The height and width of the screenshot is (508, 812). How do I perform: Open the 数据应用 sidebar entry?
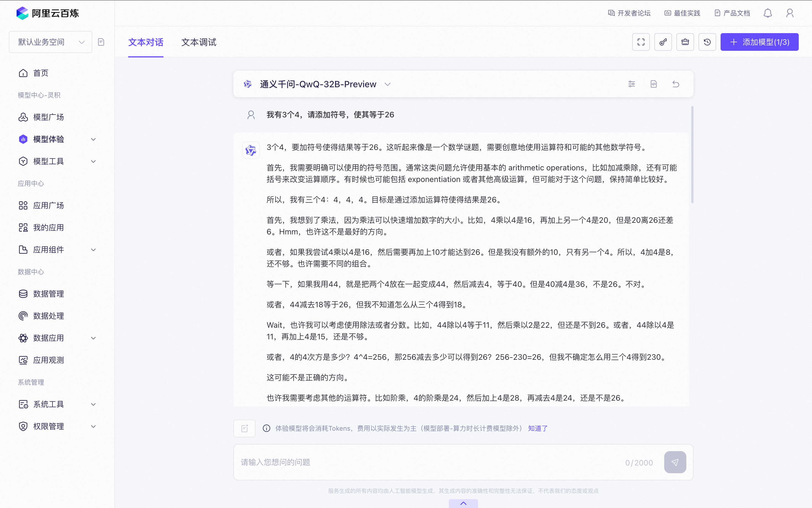[x=48, y=338]
